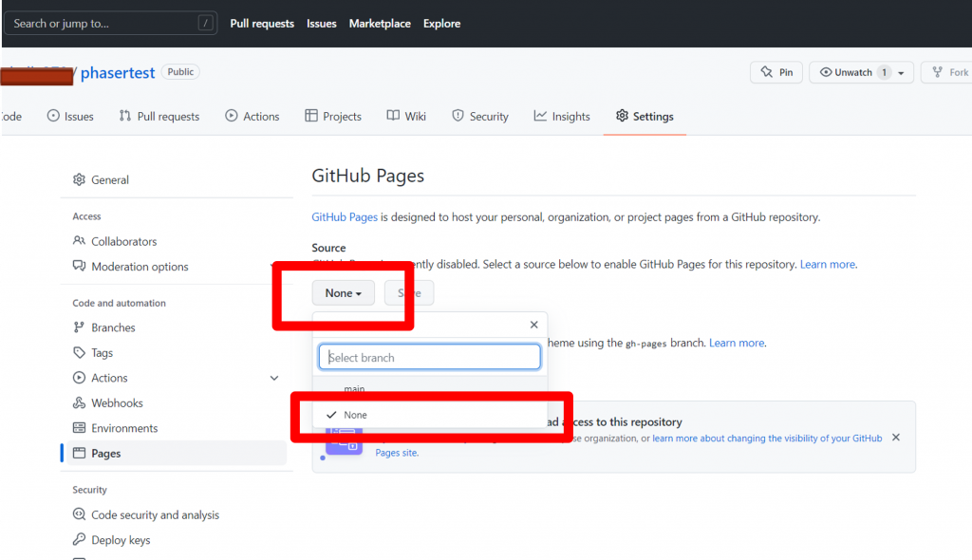The width and height of the screenshot is (972, 560).
Task: Expand the Unwatch dropdown arrow
Action: 902,73
